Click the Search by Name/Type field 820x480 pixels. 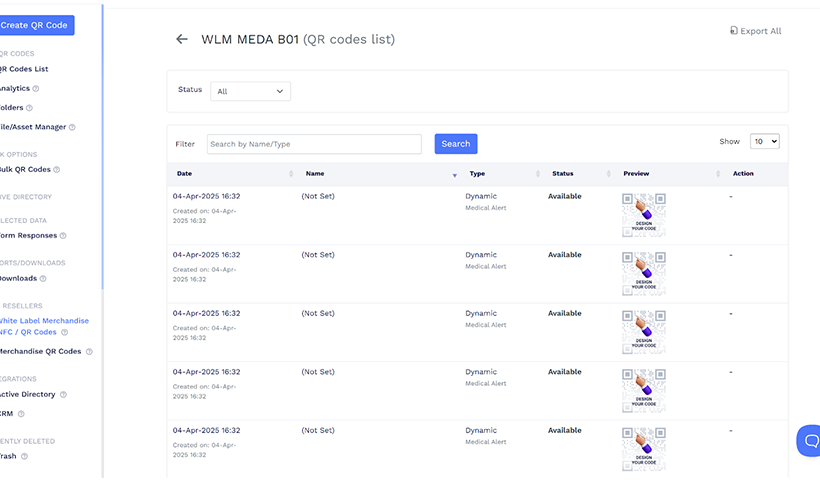[314, 144]
